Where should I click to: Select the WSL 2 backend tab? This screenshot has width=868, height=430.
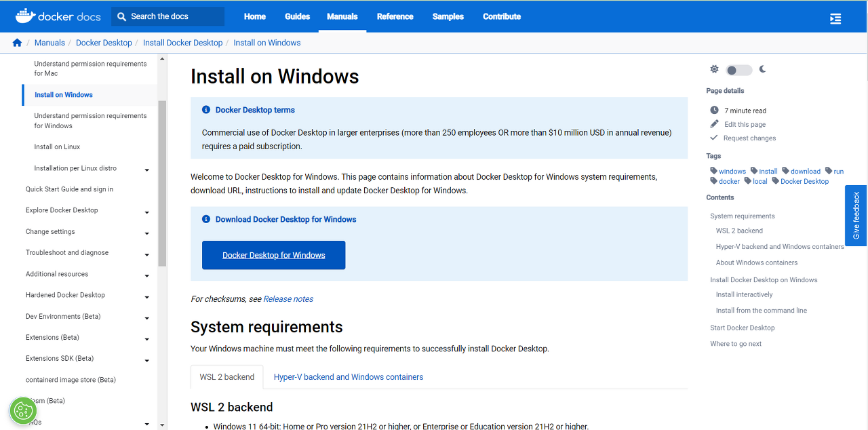pos(227,377)
